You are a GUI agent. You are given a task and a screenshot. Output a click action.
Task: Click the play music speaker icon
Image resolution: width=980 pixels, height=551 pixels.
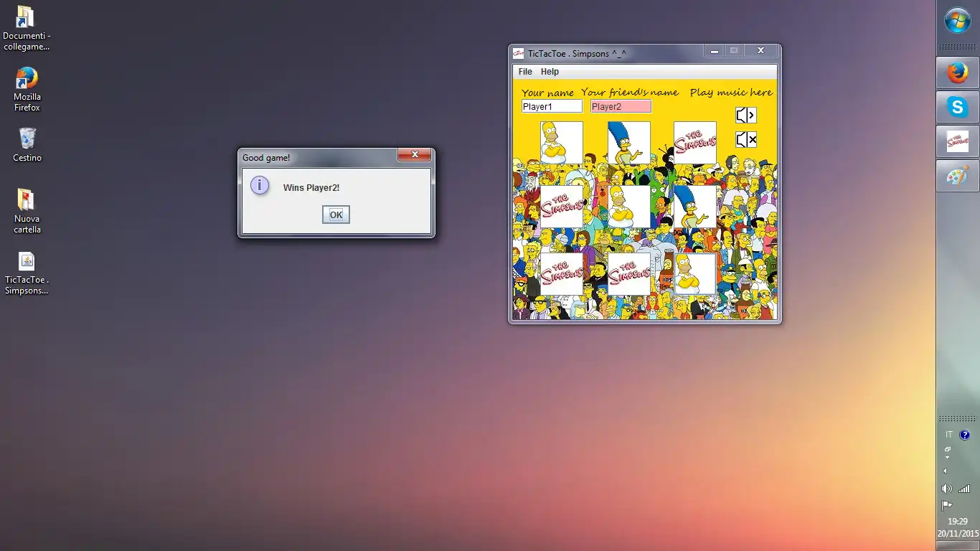[746, 115]
